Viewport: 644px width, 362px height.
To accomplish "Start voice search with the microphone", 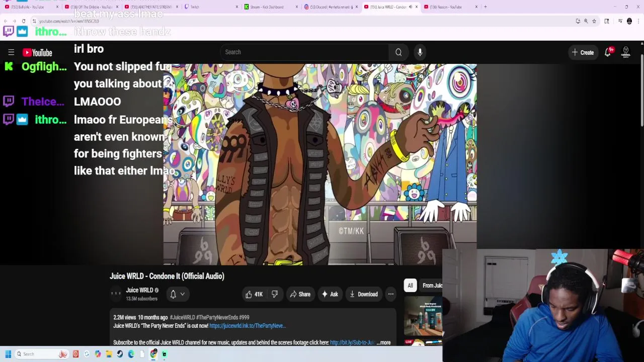I will click(420, 52).
